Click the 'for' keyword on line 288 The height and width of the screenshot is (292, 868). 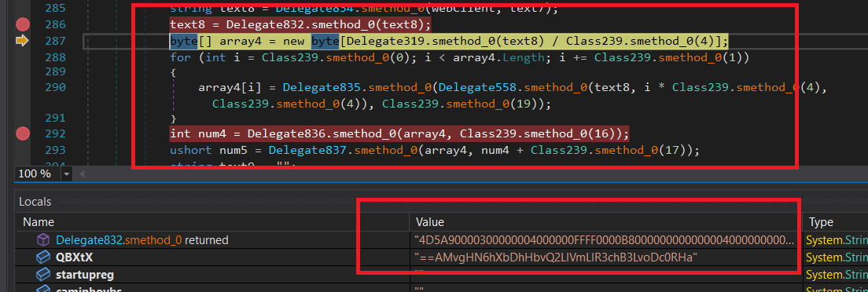pos(181,57)
